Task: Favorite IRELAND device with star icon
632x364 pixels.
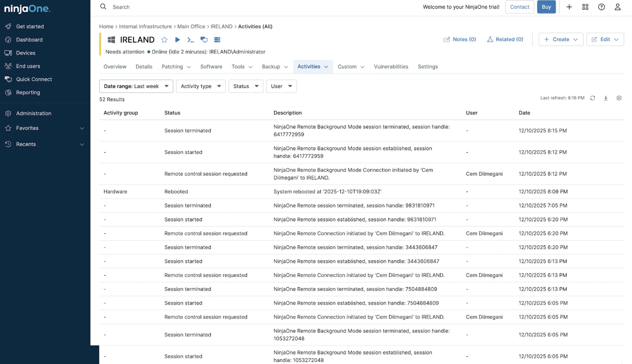Action: coord(165,40)
